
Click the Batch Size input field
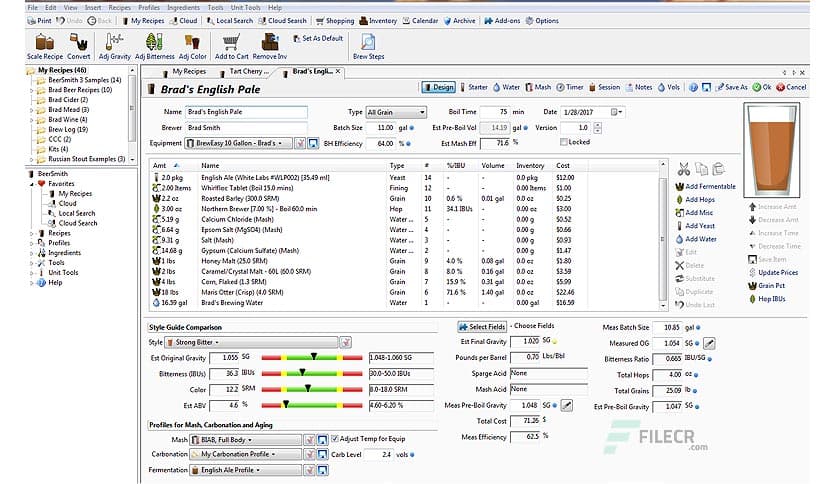[x=381, y=128]
